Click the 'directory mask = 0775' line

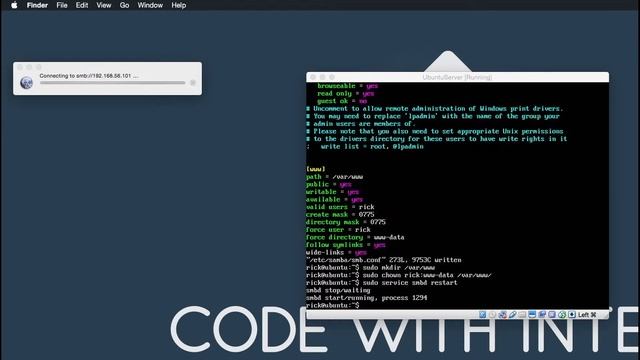click(x=346, y=222)
